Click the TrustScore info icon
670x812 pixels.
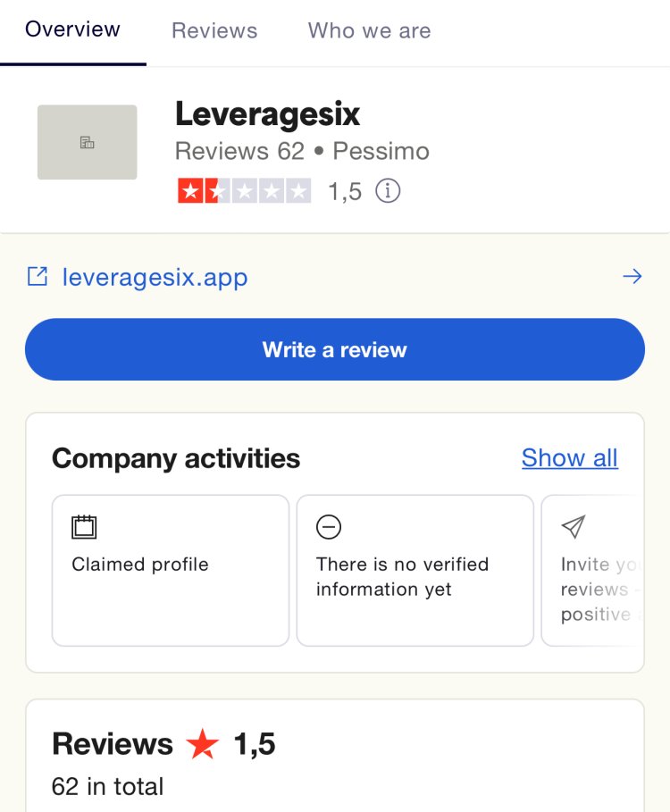point(388,191)
